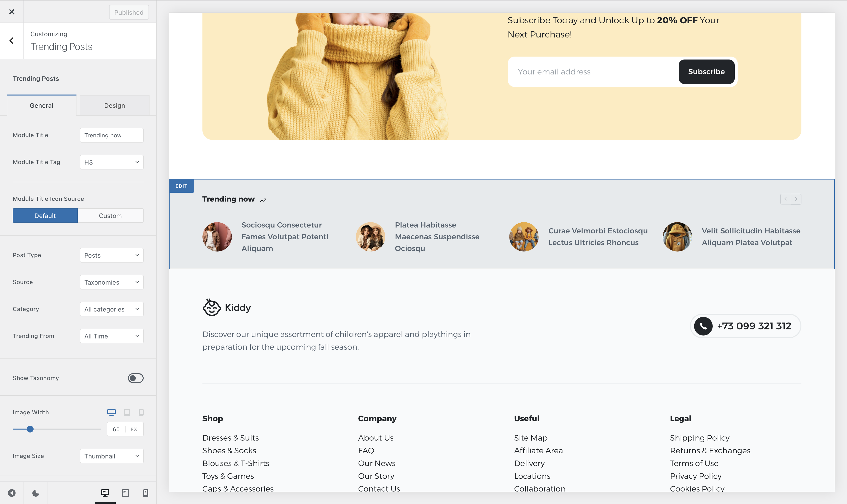
Task: Switch preview to mobile in footer bar
Action: pyautogui.click(x=146, y=493)
